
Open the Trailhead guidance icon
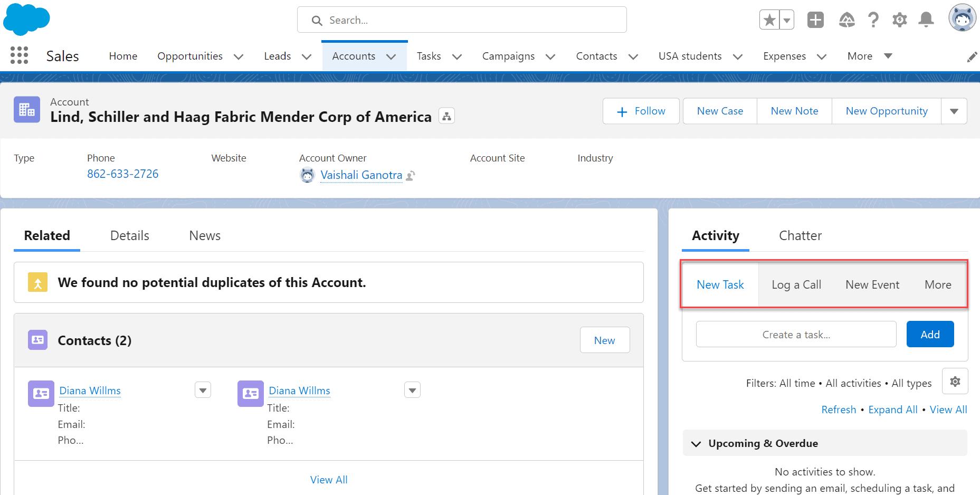point(846,21)
